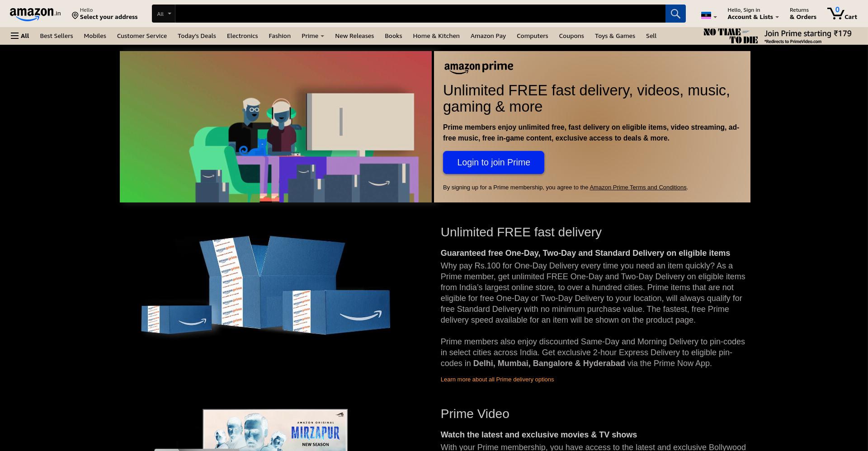Click the Prime Video heading
The image size is (868, 451).
pyautogui.click(x=475, y=414)
